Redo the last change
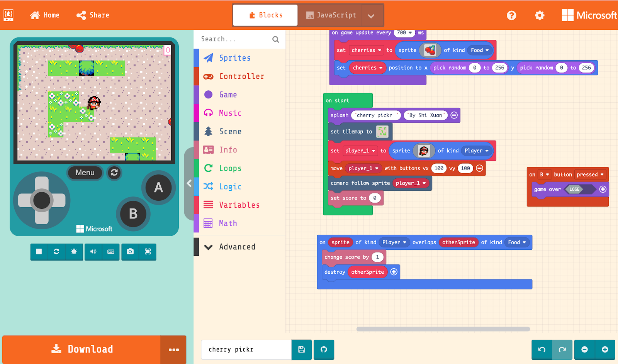Screen dimensions: 618x364 (562, 349)
